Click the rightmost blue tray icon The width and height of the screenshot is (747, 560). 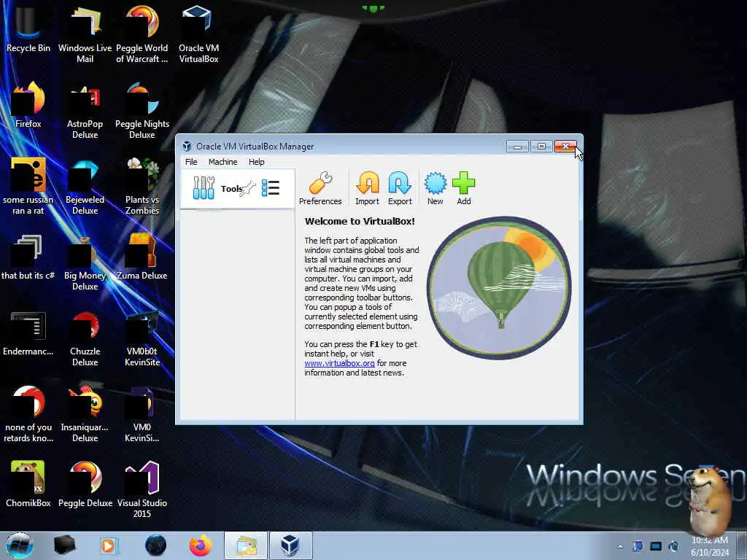[673, 546]
